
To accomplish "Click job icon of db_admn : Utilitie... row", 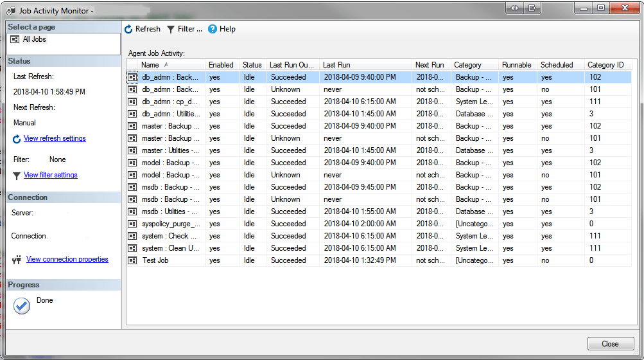I will pyautogui.click(x=132, y=114).
